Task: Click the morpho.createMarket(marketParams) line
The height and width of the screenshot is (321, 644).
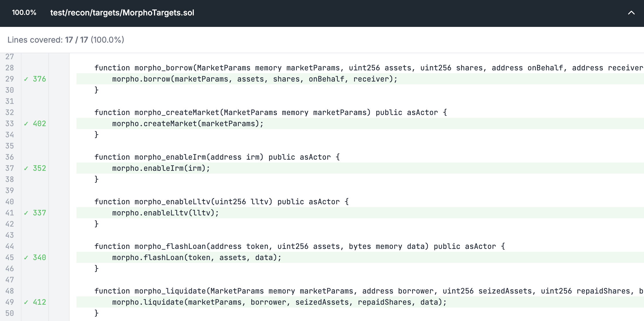Action: pyautogui.click(x=188, y=124)
